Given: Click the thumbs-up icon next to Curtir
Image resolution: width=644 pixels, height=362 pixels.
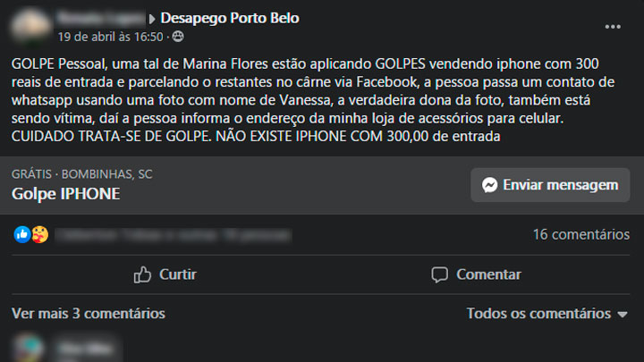Looking at the screenshot, I should 142,274.
